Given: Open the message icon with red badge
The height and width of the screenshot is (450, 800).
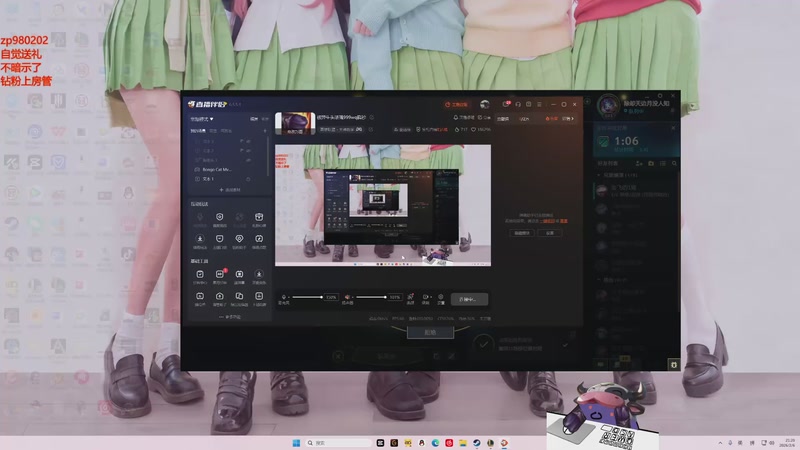Looking at the screenshot, I should coord(506,104).
